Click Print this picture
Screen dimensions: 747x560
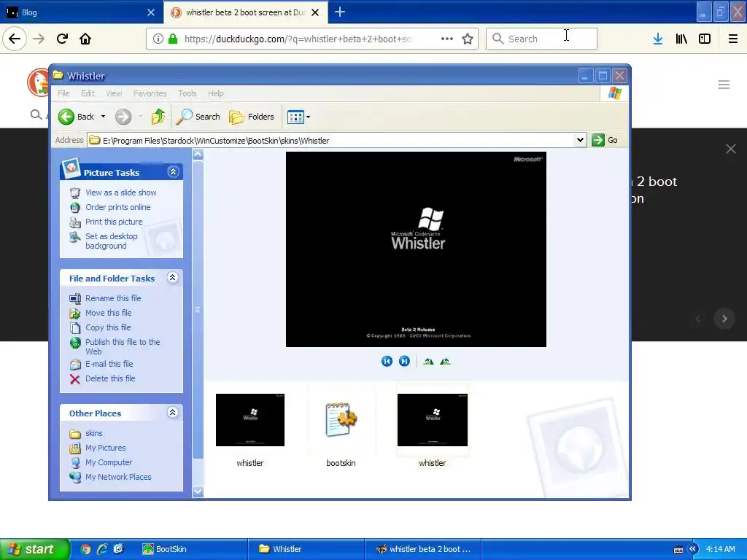tap(114, 222)
